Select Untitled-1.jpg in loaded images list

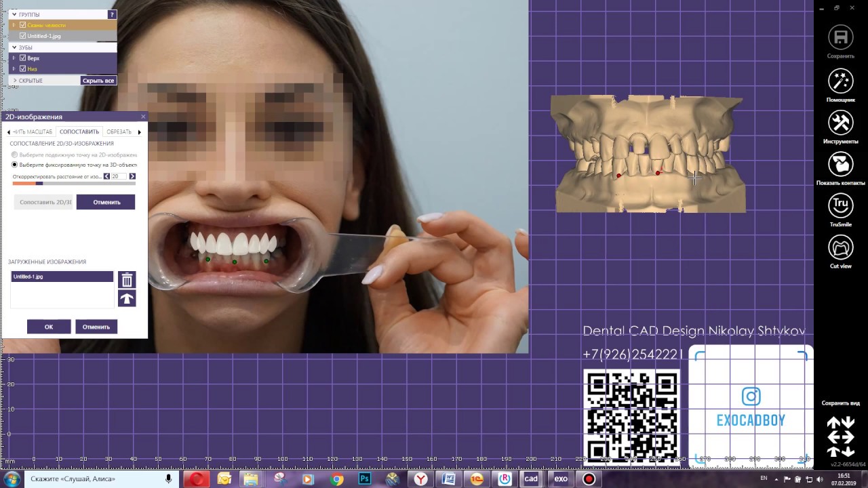pyautogui.click(x=62, y=277)
